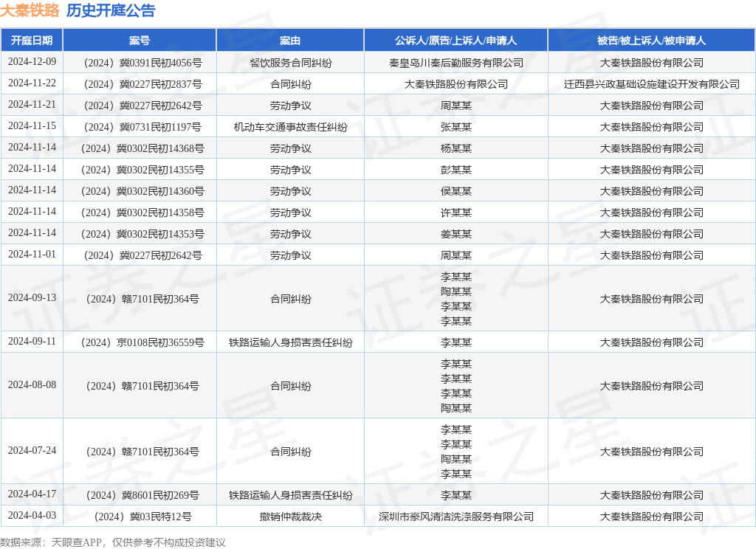Click defendant 大秦铁路股份有限公司 in the 2024-12-09 row
Image resolution: width=756 pixels, height=549 pixels.
click(651, 63)
